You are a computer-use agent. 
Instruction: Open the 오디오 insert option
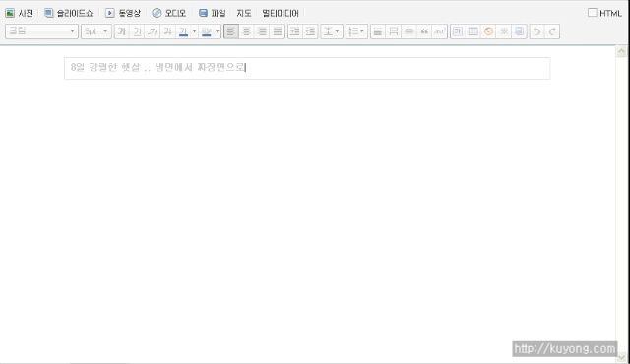point(168,13)
